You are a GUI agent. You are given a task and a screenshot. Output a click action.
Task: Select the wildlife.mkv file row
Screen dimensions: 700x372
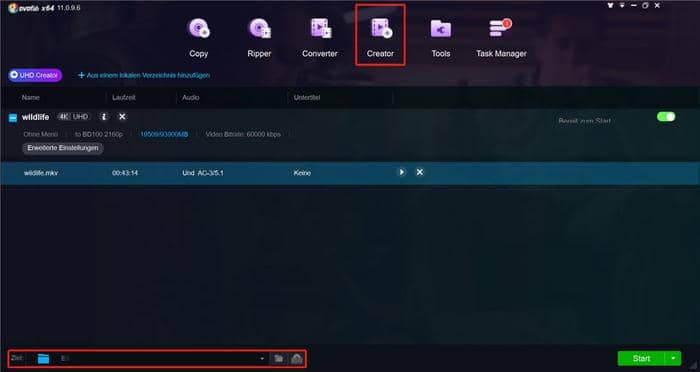point(350,173)
